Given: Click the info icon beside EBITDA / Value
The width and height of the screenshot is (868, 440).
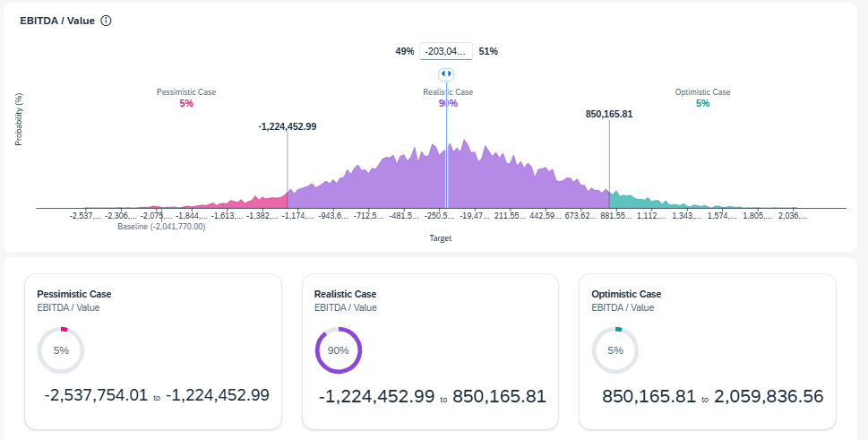Looking at the screenshot, I should pos(106,21).
